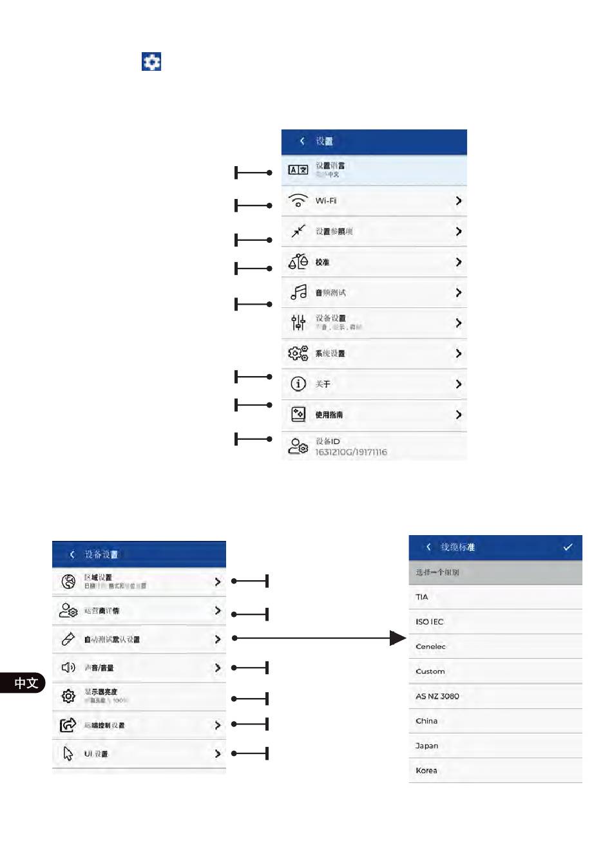Tap the Wi-Fi signal icon
This screenshot has height=868, width=612.
[298, 200]
